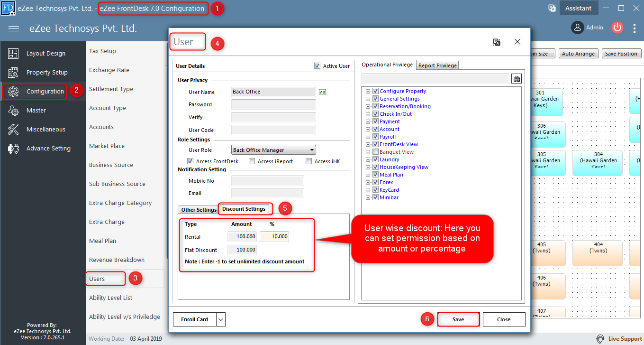644x345 pixels.
Task: Uncheck the Payroll privilege checkbox
Action: point(375,137)
